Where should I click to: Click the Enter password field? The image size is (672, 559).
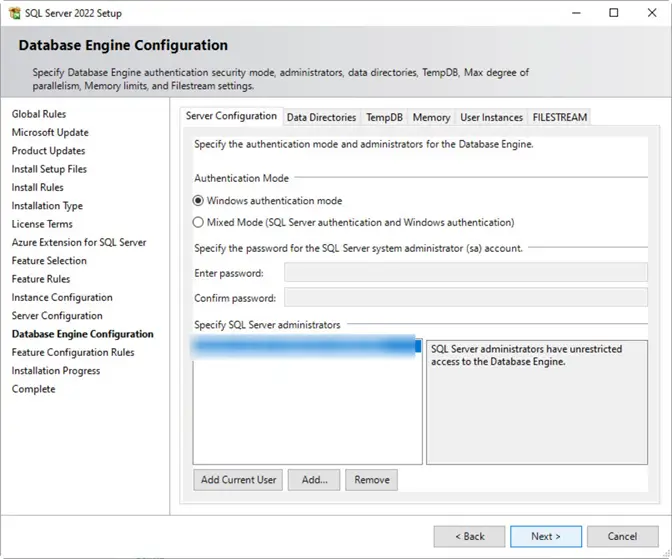pos(465,273)
